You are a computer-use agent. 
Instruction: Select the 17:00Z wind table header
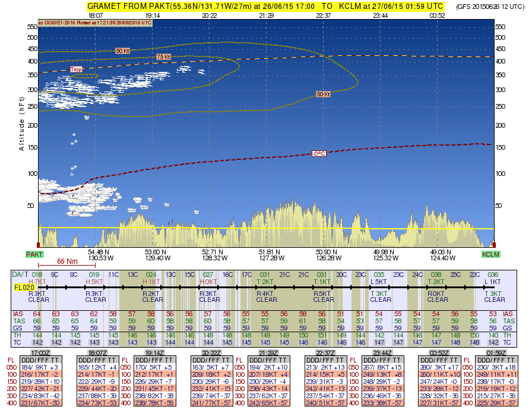tap(38, 352)
